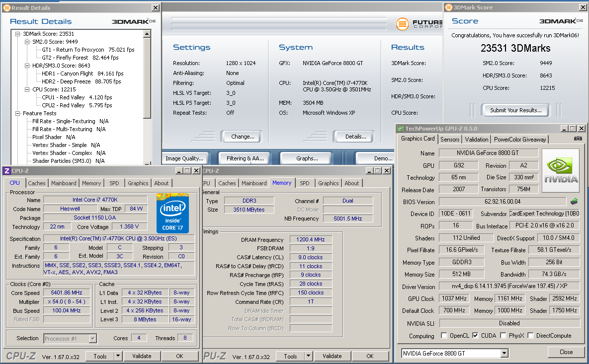The width and height of the screenshot is (589, 364).
Task: Click the DRAM Frequency 1200.4 MHz value
Action: (x=311, y=239)
